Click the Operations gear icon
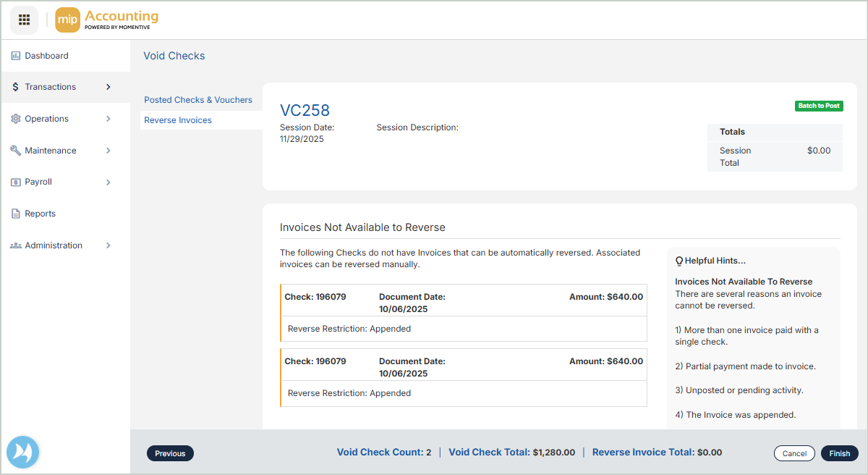 15,119
